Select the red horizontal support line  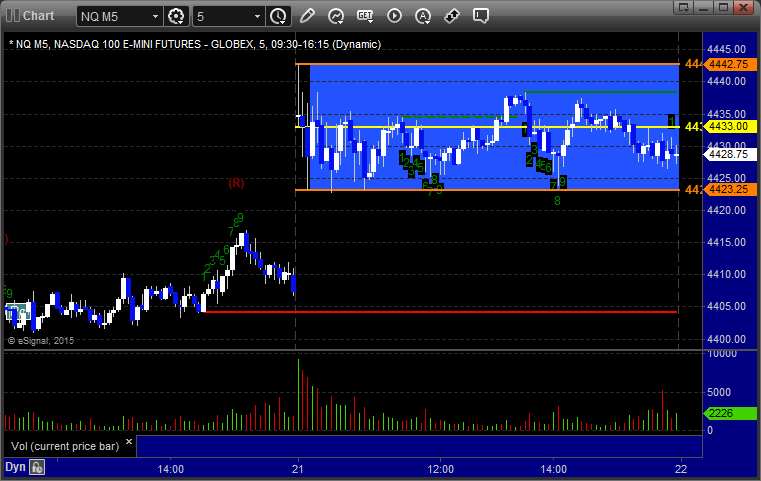pos(441,312)
